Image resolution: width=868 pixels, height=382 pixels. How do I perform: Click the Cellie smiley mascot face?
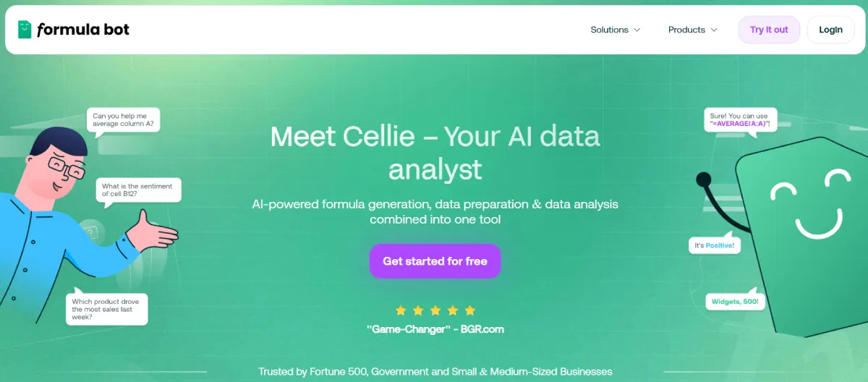[x=809, y=206]
